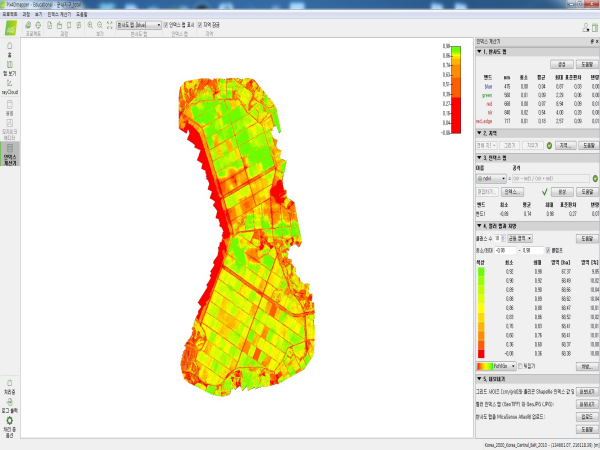The image size is (600, 450).
Task: Open the Help menu
Action: coord(82,15)
